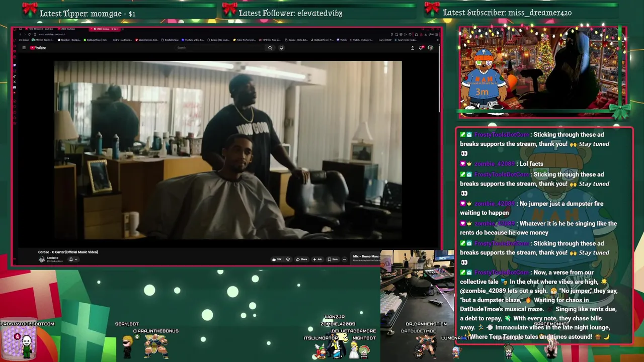This screenshot has width=644, height=362.
Task: Click the video title 'Cordae - C Carter'
Action: pos(68,252)
